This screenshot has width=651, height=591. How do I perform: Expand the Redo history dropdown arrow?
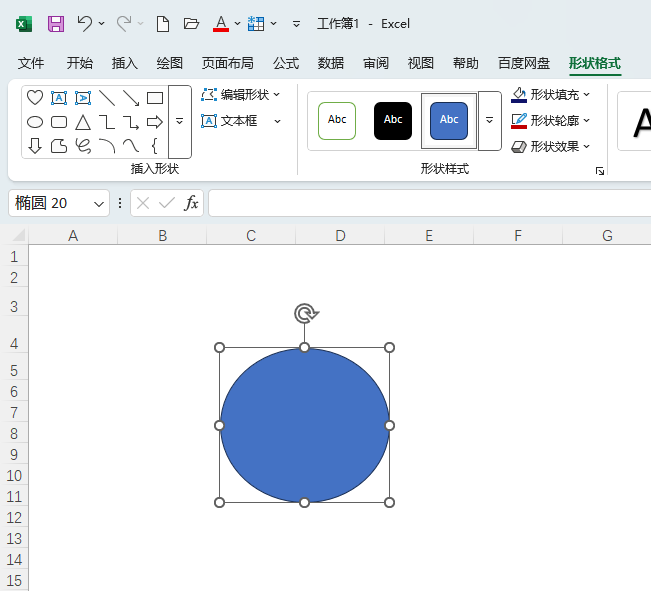tap(141, 24)
